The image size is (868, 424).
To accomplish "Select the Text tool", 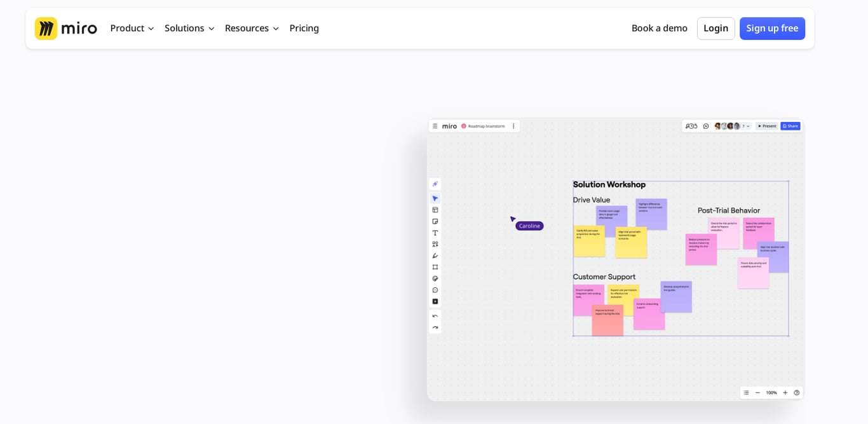I will [435, 232].
